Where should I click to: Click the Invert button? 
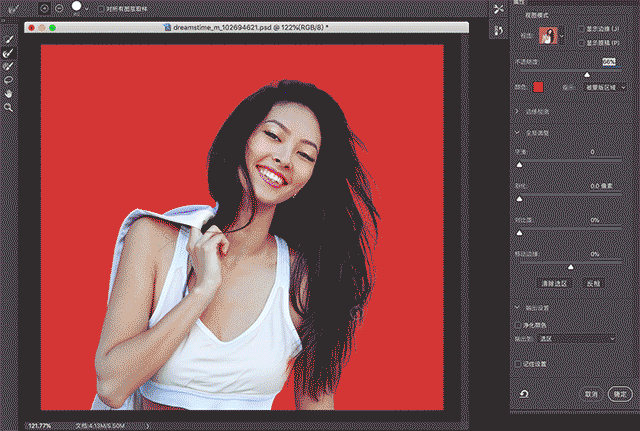pyautogui.click(x=593, y=284)
